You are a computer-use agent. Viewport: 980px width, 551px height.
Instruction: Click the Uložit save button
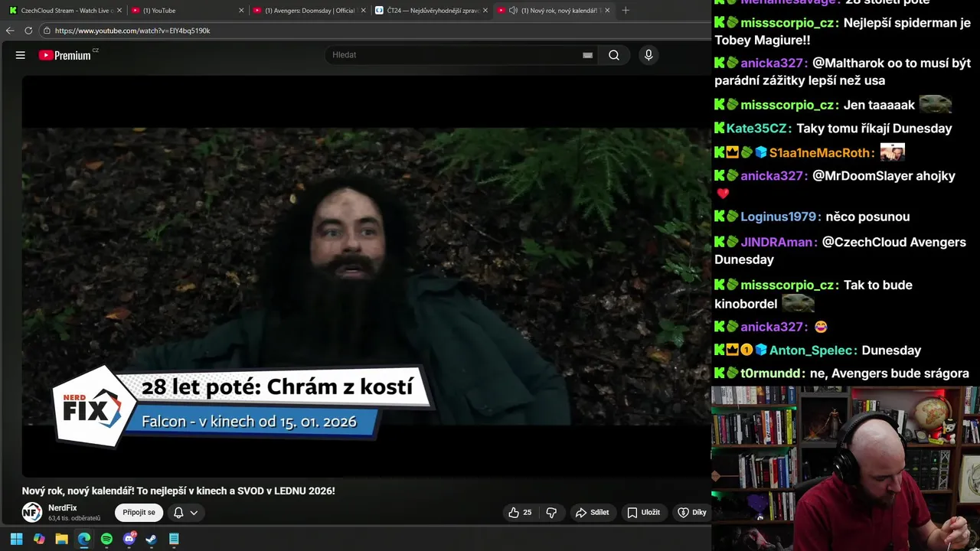(x=643, y=513)
